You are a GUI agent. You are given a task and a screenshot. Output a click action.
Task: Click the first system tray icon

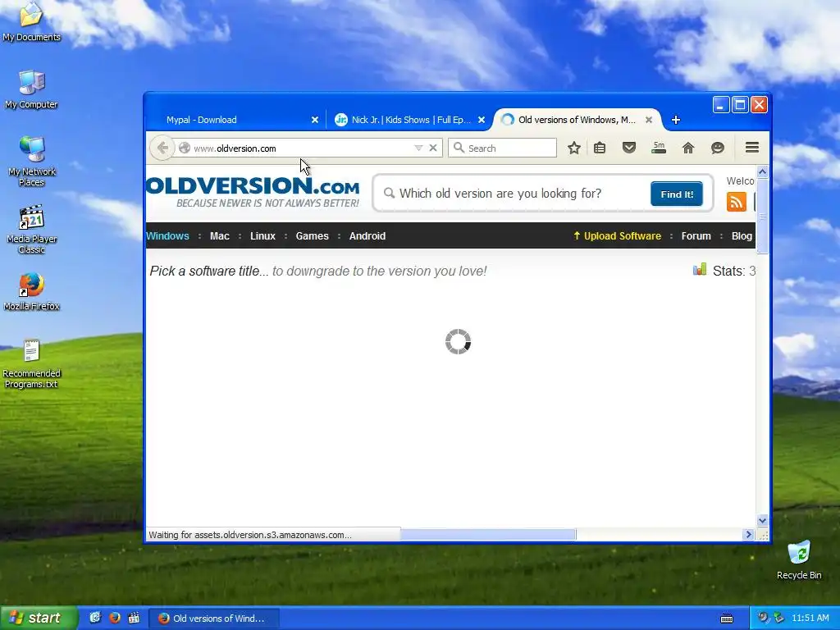(762, 618)
